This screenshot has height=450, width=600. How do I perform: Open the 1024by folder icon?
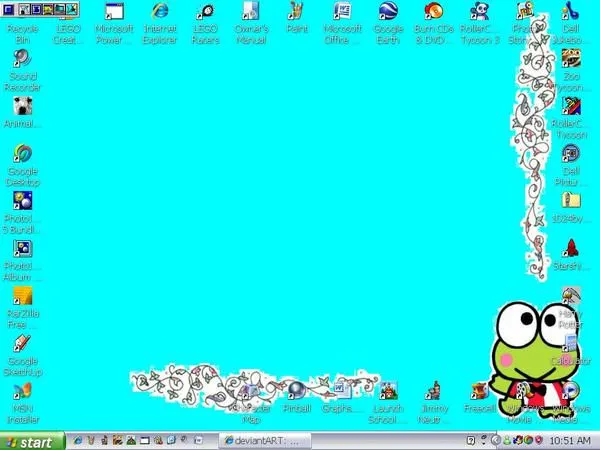571,201
